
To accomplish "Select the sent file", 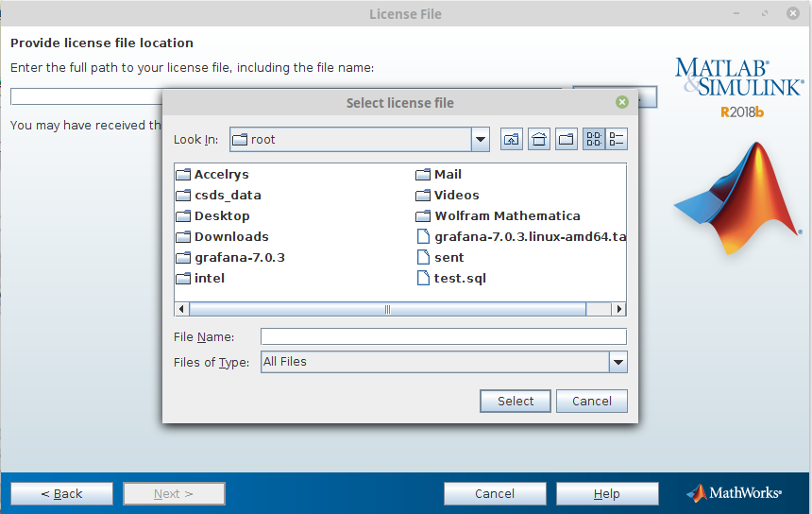I will coord(448,258).
